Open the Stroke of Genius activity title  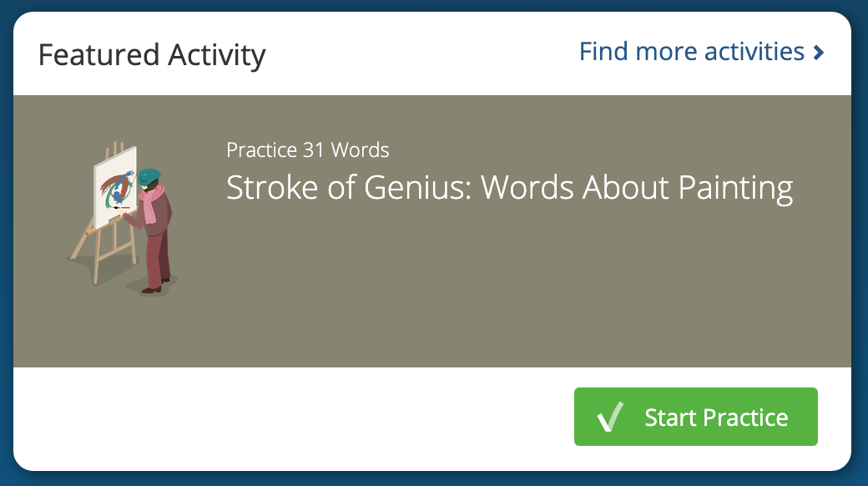pyautogui.click(x=509, y=188)
